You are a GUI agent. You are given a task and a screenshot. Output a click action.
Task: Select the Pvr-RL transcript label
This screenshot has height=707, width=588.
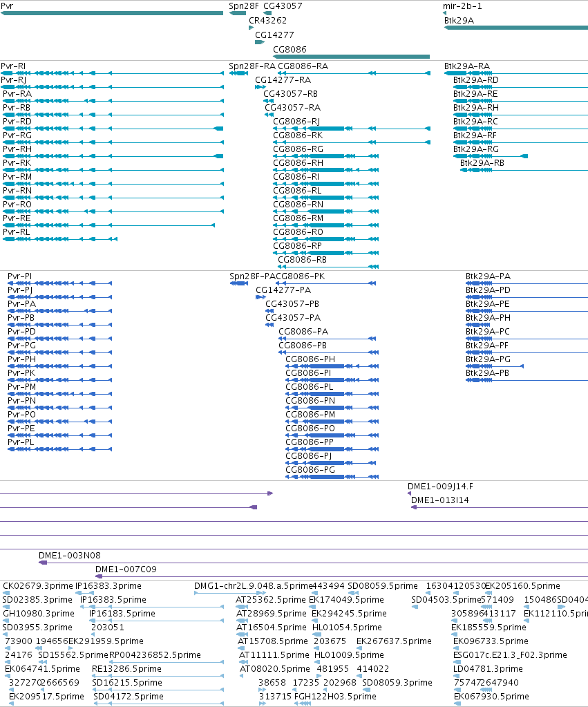coord(16,232)
